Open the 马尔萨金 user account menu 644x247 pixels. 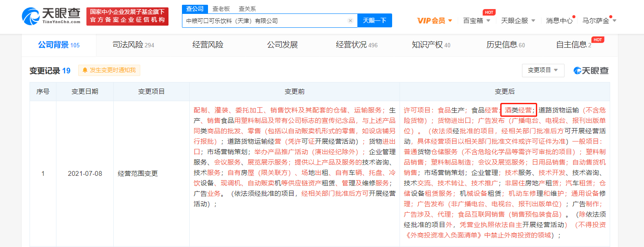pos(599,20)
